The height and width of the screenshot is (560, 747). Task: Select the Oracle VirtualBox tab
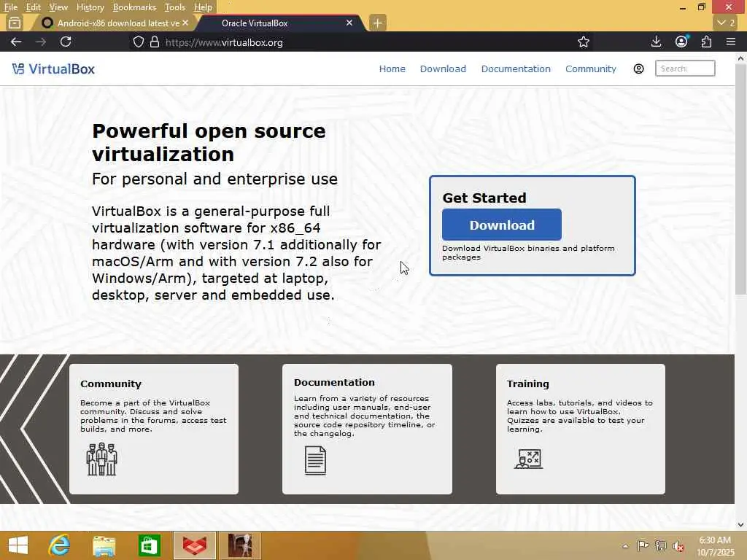tap(281, 23)
